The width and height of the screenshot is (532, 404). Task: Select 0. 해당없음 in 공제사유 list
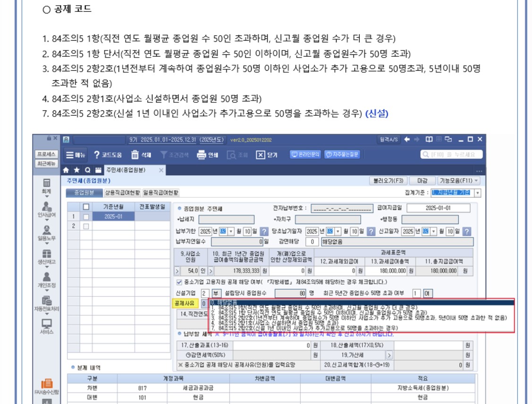(362, 302)
